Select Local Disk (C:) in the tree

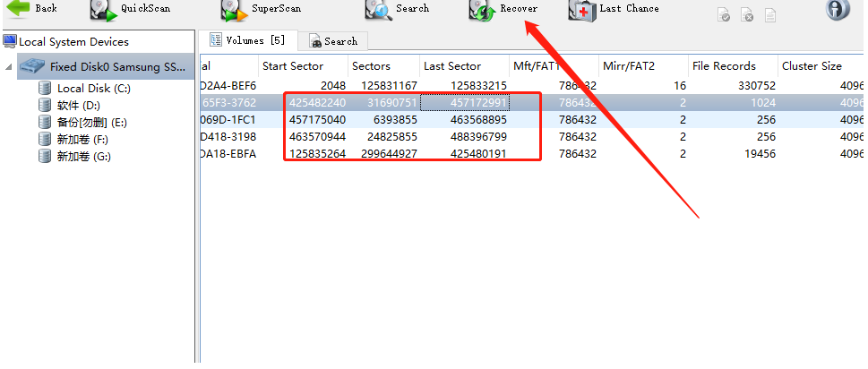pos(93,89)
